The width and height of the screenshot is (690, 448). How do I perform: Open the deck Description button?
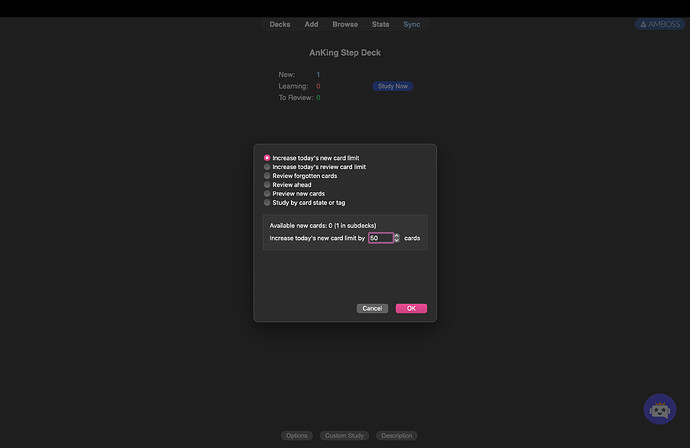397,436
